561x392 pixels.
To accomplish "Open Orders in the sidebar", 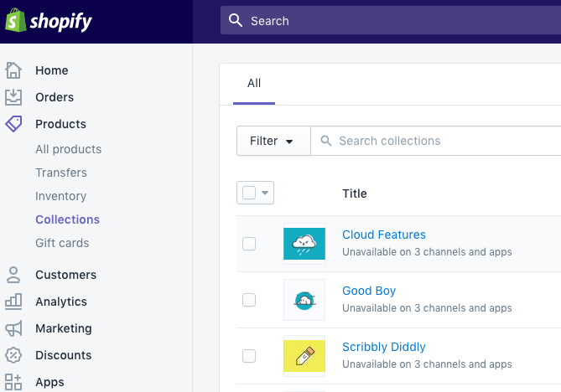I will point(55,97).
